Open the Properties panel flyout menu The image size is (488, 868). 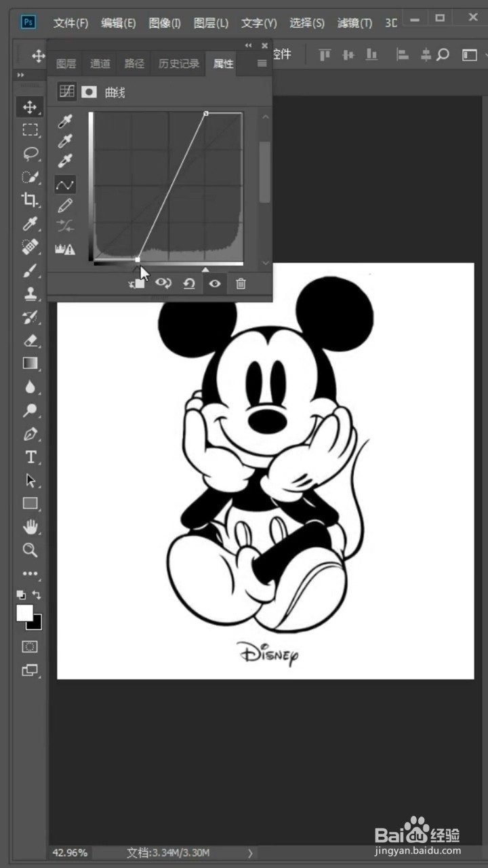coord(262,64)
